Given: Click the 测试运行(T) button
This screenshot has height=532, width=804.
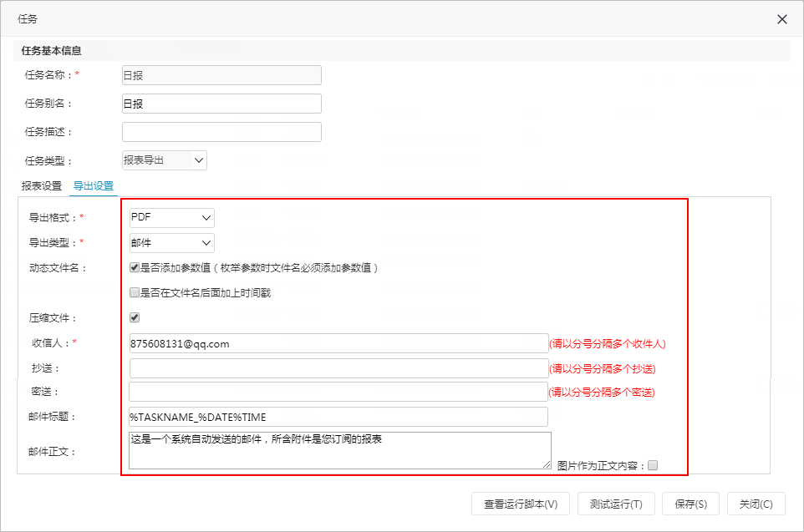Looking at the screenshot, I should 616,504.
